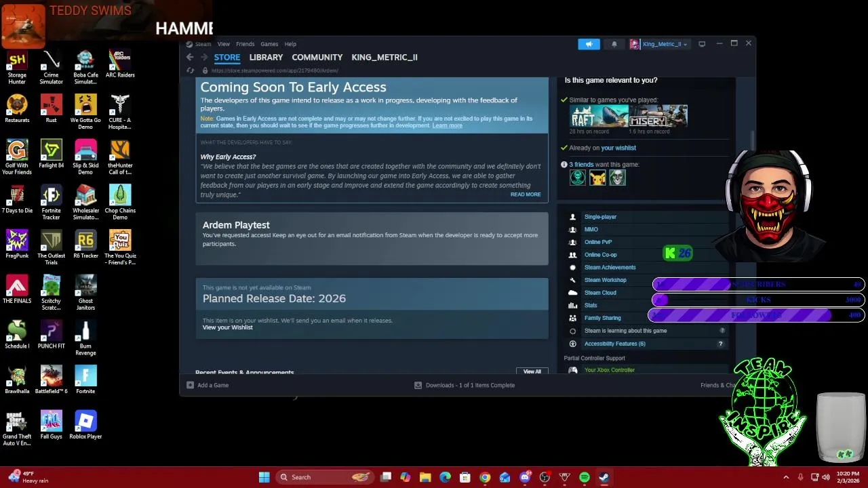
Task: Click the Online Co-op feature link
Action: pyautogui.click(x=601, y=255)
